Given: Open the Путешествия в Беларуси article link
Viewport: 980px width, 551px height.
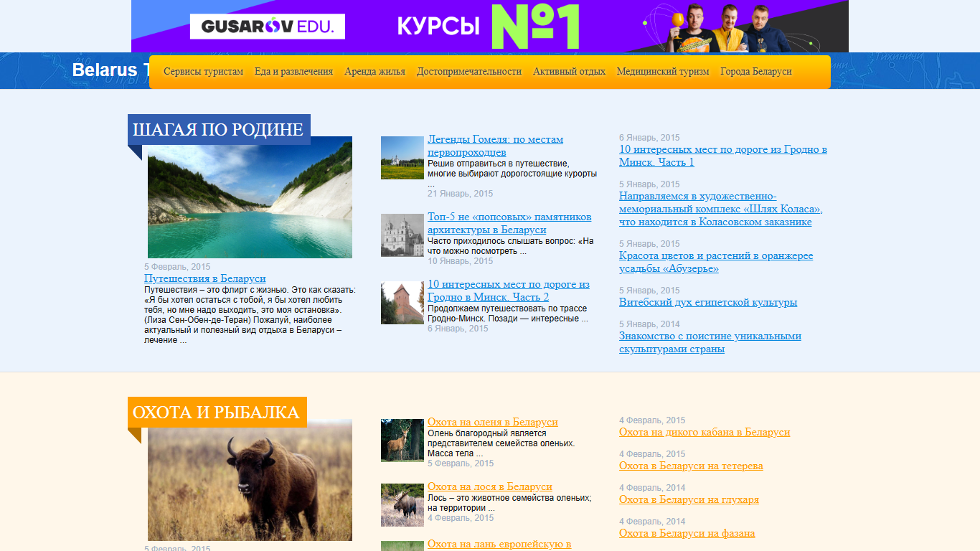Looking at the screenshot, I should [x=205, y=278].
